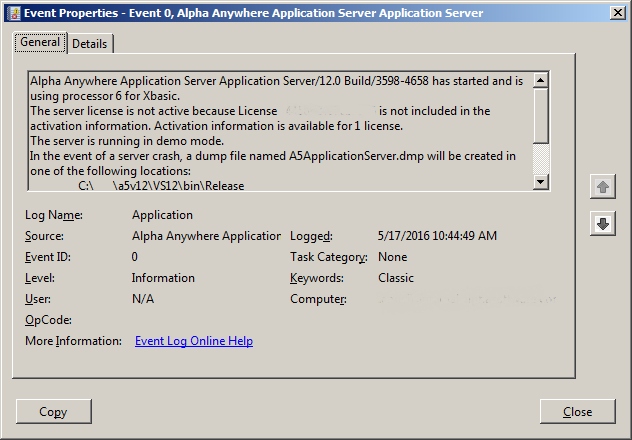
Task: Click the 'using processor 6 for Xbasic' line
Action: pos(105,96)
